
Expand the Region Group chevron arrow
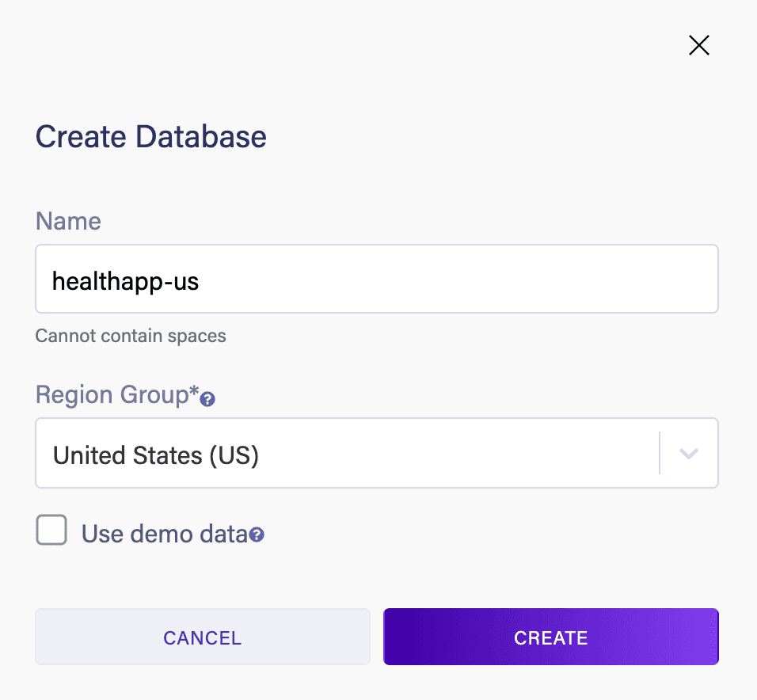(x=688, y=454)
